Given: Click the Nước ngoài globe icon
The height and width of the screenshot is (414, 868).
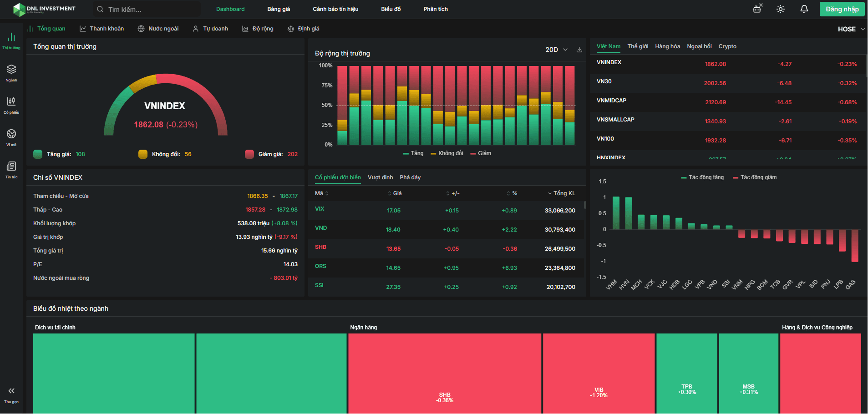Looking at the screenshot, I should coord(141,29).
